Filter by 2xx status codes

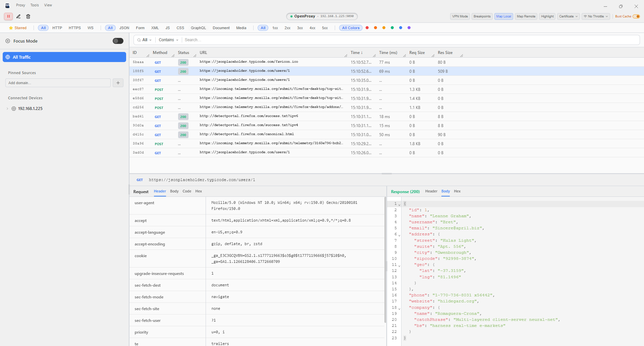[287, 28]
